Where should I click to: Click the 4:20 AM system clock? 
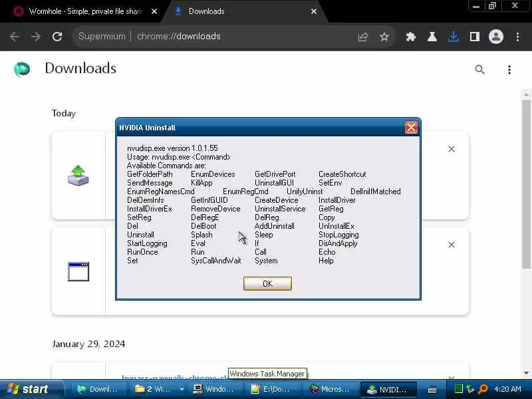pyautogui.click(x=507, y=389)
